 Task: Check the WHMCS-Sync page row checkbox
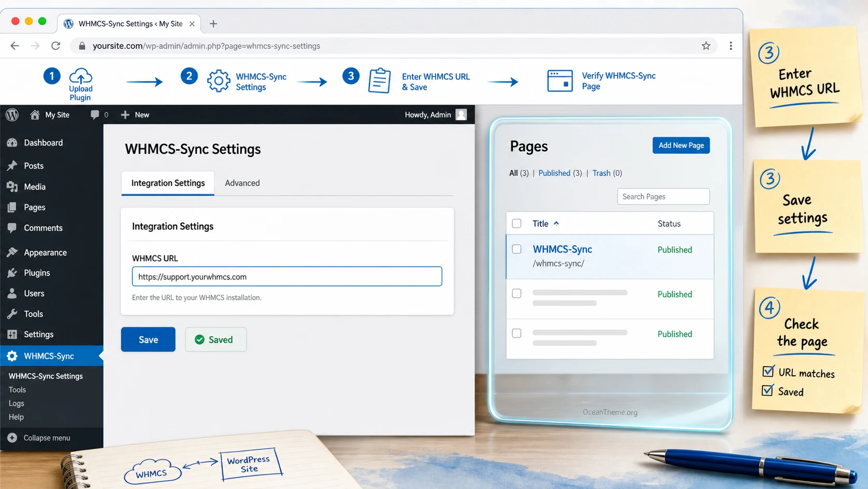(517, 249)
